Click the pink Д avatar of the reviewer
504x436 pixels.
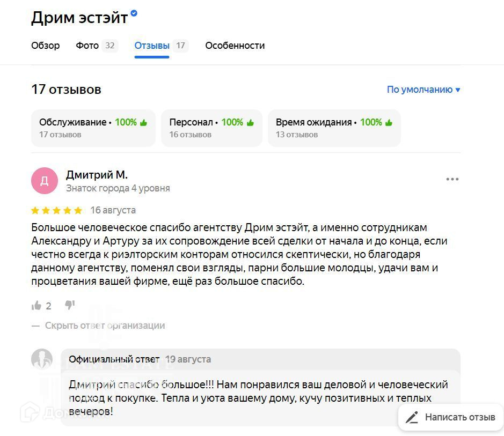[44, 181]
